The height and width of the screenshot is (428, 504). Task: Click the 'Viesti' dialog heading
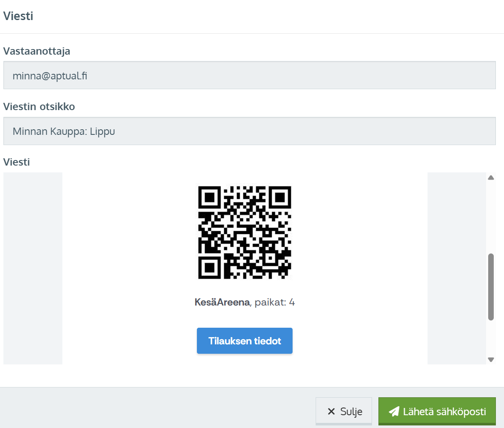[x=18, y=16]
